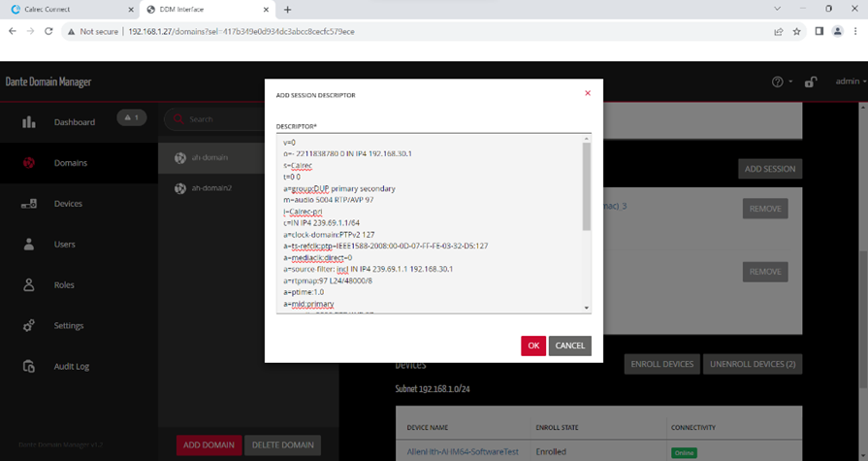Select the Users menu label
The image size is (868, 461).
pos(64,245)
